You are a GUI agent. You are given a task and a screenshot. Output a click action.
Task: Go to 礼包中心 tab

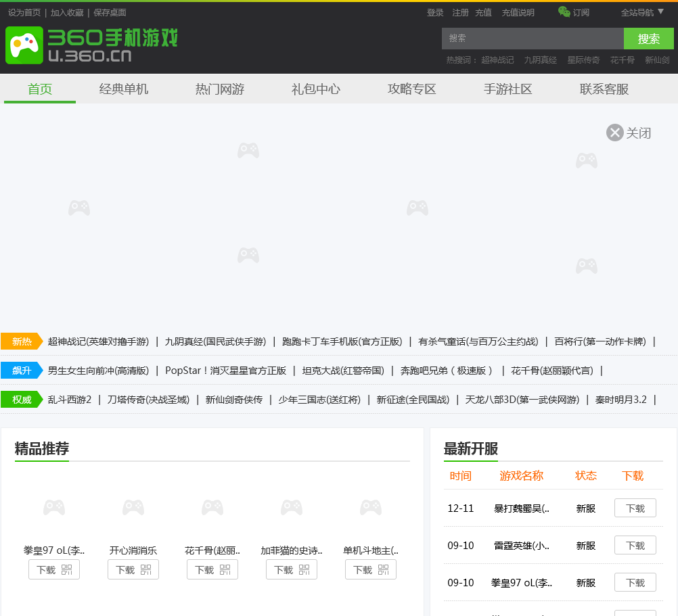(x=315, y=89)
